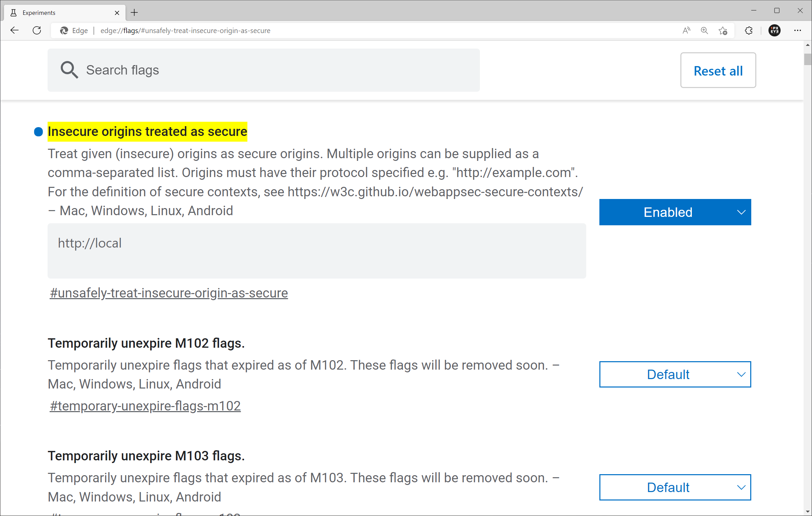Click the Read aloud icon
Screen dimensions: 812x516
coord(686,30)
